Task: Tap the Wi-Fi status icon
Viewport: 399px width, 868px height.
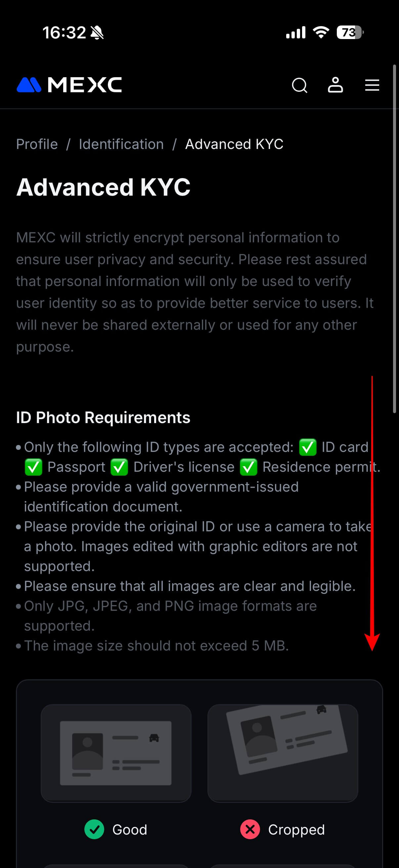Action: pyautogui.click(x=321, y=32)
